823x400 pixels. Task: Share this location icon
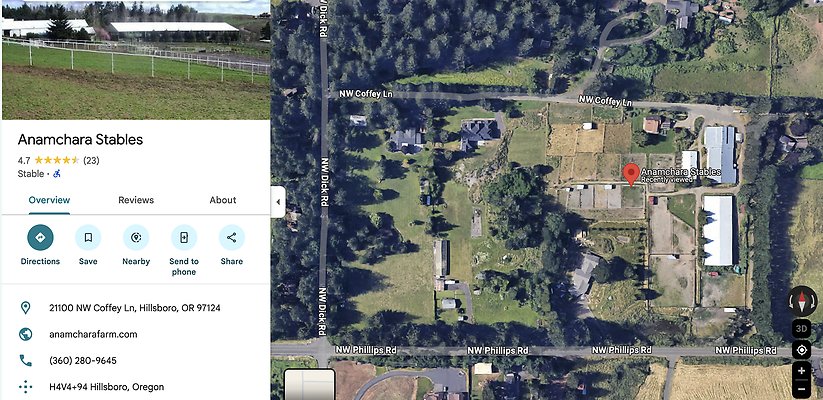(x=231, y=238)
